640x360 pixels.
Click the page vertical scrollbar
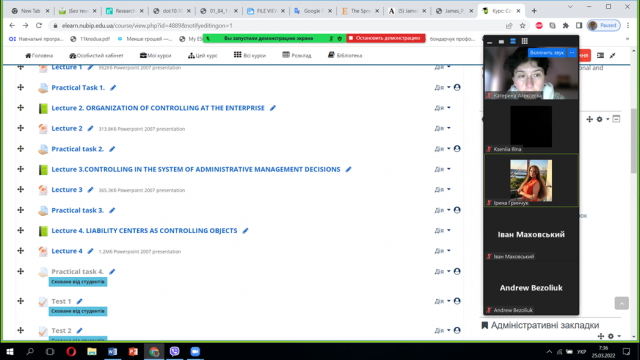(633, 141)
